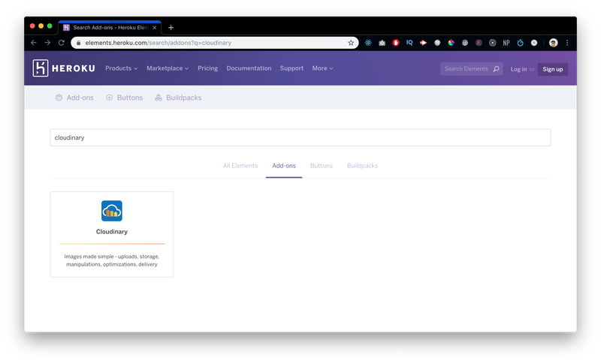This screenshot has height=364, width=601.
Task: Open the Pricing page
Action: pos(208,68)
